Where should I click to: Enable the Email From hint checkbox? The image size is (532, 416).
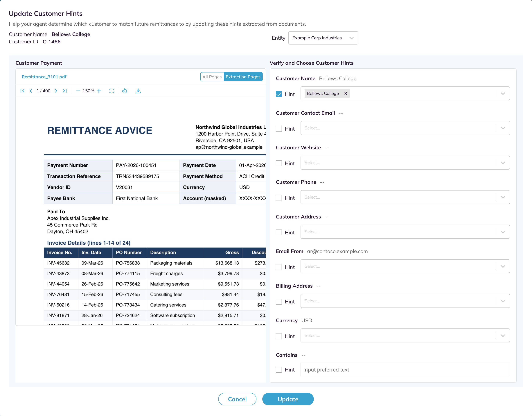(279, 267)
